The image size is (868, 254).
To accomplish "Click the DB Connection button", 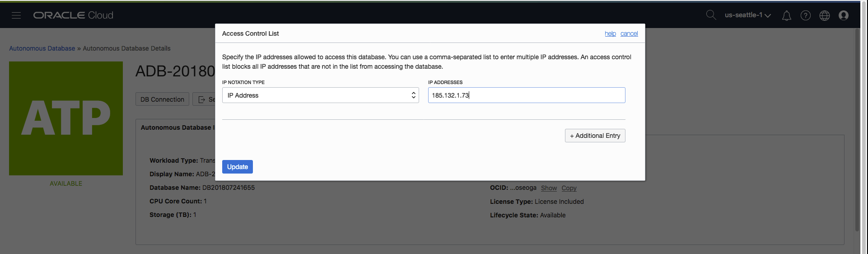I will point(162,99).
